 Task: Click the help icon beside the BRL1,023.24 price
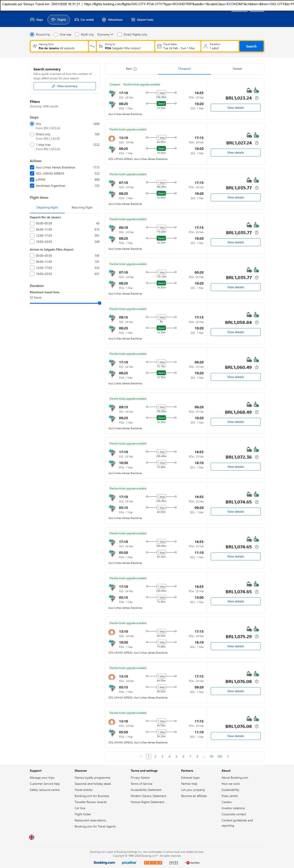click(257, 98)
